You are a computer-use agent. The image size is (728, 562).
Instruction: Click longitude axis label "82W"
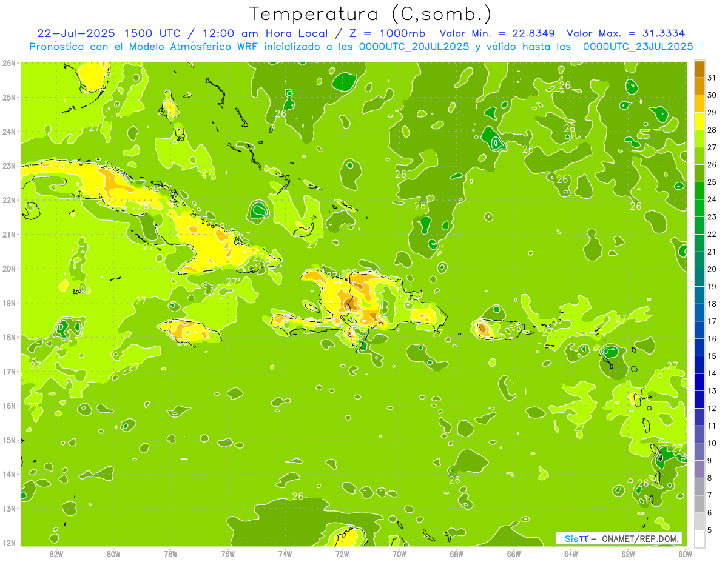pos(56,554)
